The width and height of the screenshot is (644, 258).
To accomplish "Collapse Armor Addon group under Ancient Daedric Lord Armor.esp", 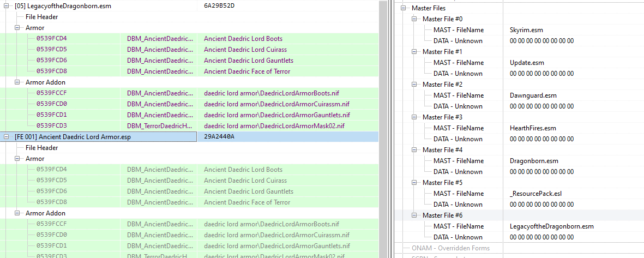I will pyautogui.click(x=17, y=213).
